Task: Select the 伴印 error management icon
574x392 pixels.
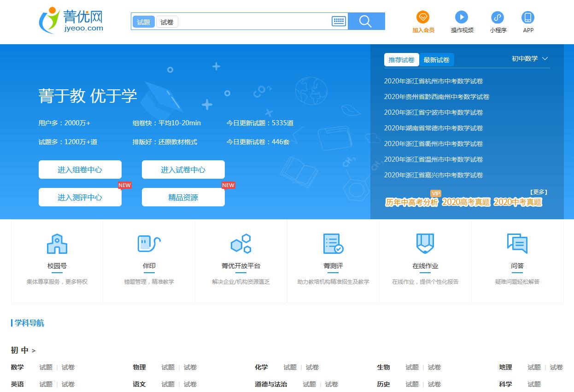Action: coord(149,243)
